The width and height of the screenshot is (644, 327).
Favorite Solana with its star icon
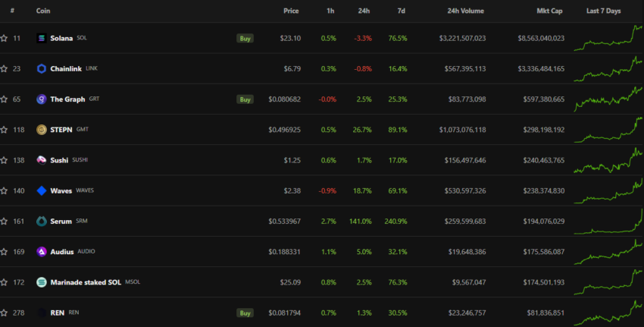pos(4,38)
